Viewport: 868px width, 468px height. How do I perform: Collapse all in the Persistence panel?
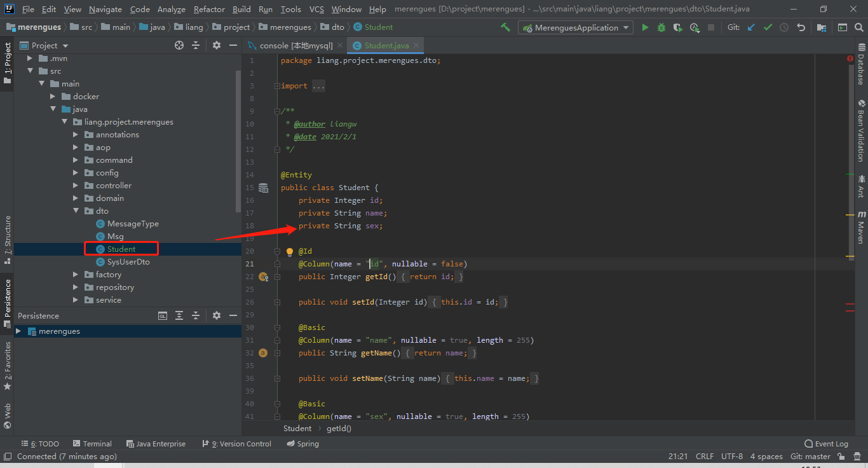196,315
